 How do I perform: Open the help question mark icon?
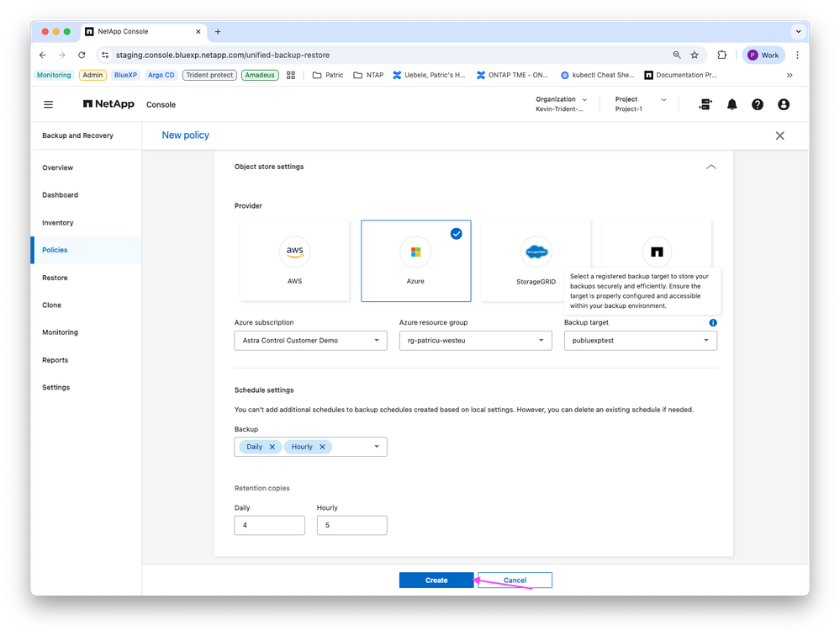(x=757, y=104)
